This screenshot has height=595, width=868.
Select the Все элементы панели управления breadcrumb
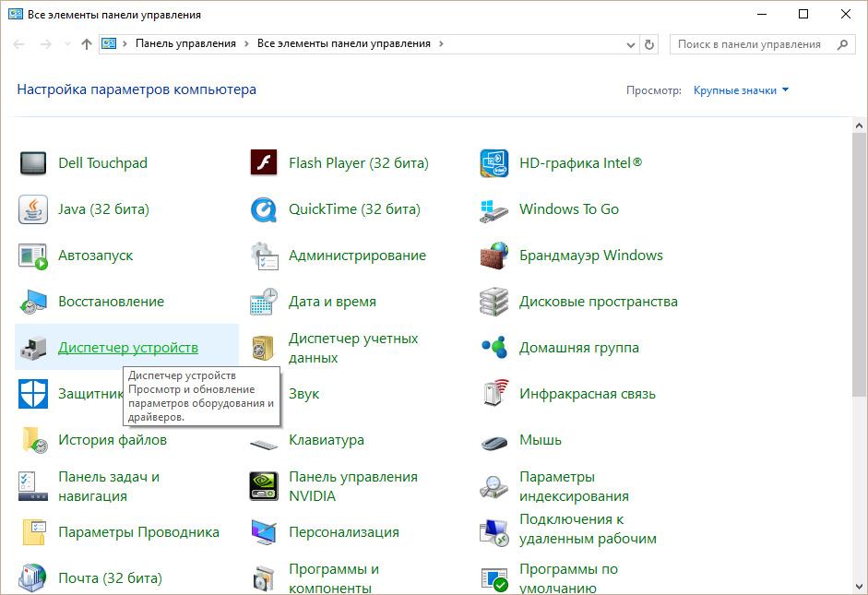coord(344,43)
